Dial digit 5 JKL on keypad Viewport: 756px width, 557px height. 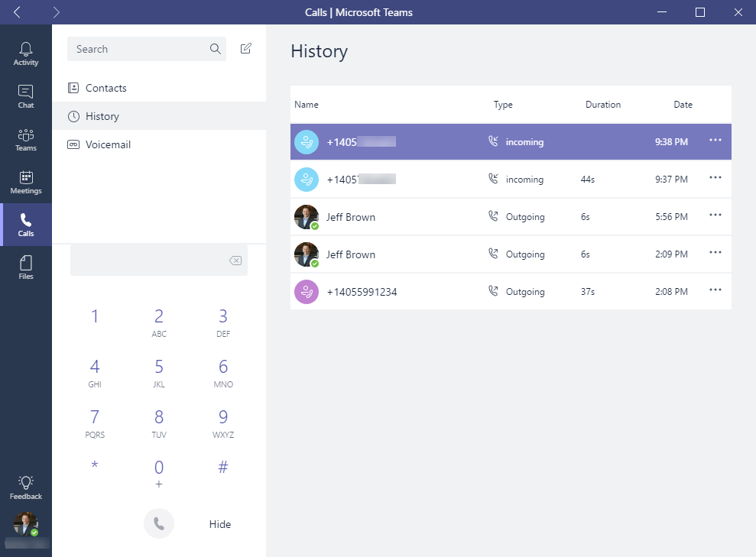click(x=159, y=373)
